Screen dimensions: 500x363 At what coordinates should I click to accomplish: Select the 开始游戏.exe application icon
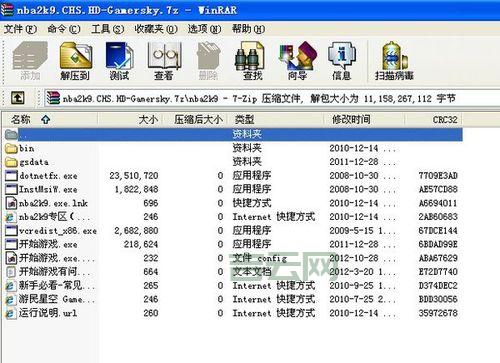pyautogui.click(x=11, y=244)
